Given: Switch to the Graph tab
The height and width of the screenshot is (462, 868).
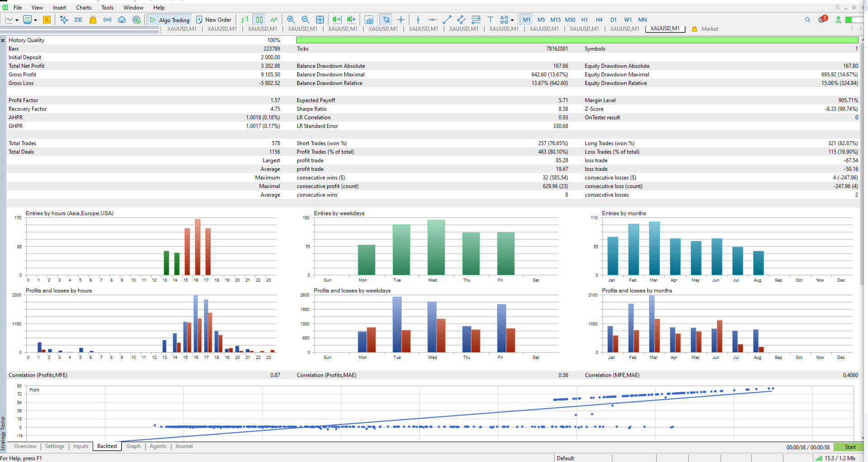Looking at the screenshot, I should [x=133, y=446].
